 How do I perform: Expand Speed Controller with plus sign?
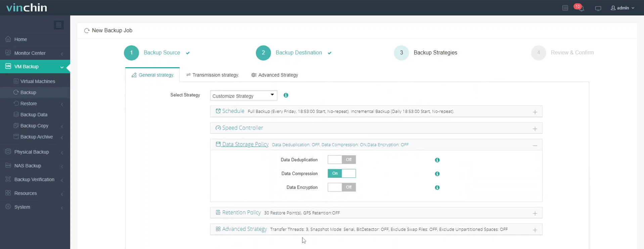[x=535, y=129]
